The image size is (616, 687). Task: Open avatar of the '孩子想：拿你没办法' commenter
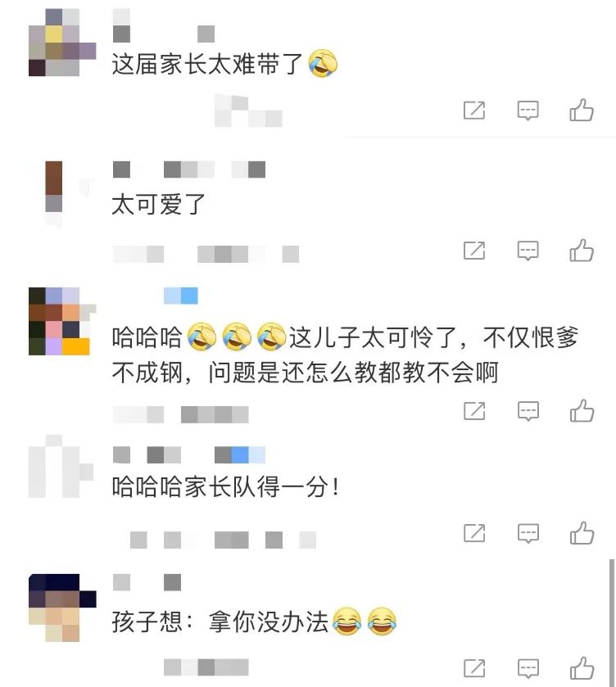click(62, 608)
